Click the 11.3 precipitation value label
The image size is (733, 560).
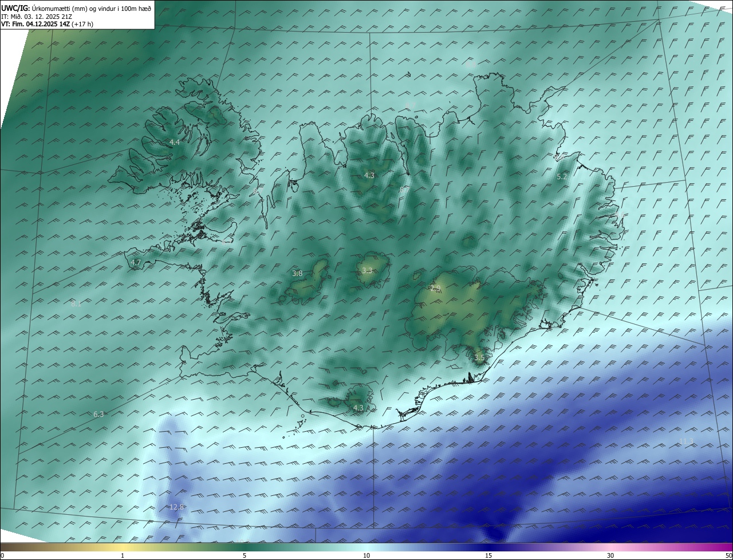click(x=686, y=441)
